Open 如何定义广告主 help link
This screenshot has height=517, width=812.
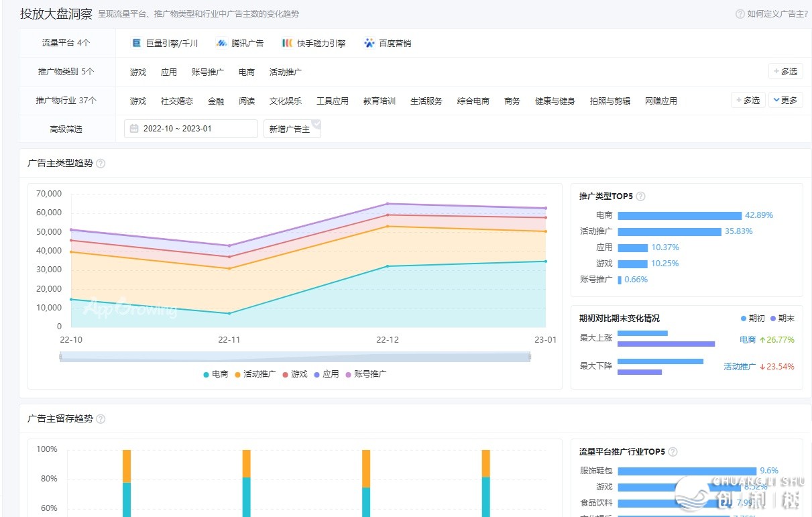[777, 14]
